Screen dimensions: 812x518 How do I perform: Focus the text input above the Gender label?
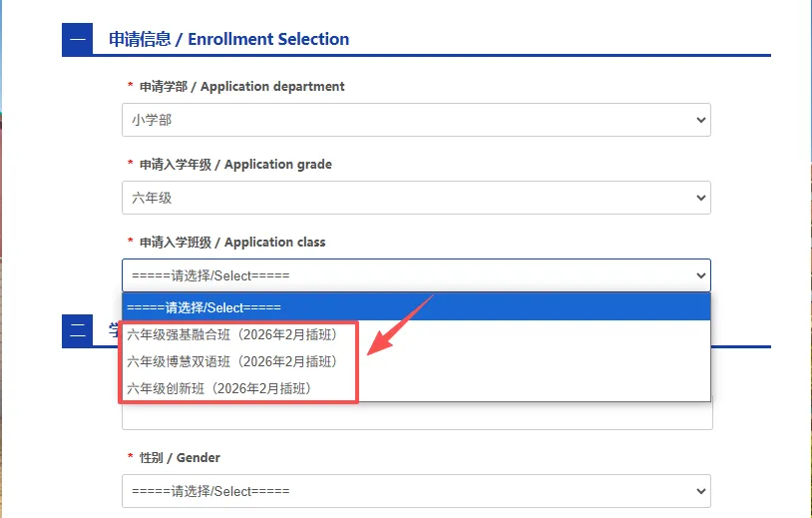tap(417, 417)
